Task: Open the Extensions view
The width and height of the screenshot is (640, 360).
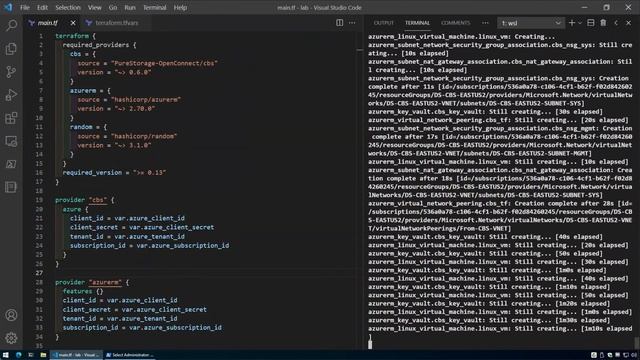Action: 11,118
